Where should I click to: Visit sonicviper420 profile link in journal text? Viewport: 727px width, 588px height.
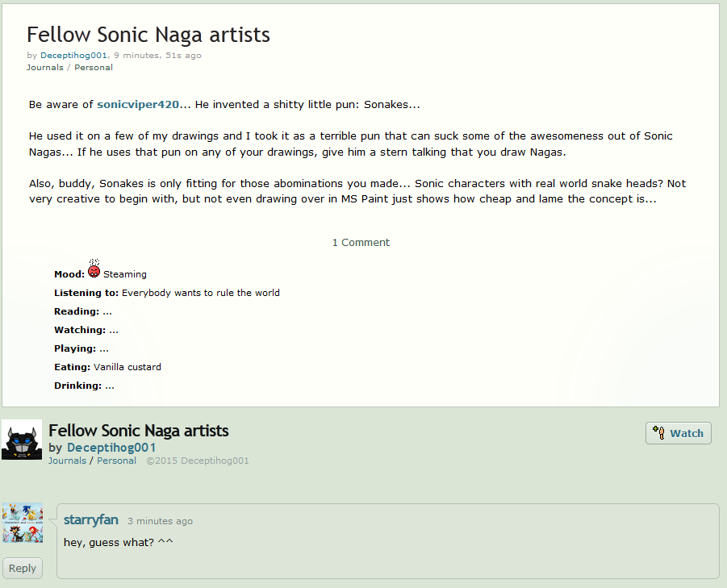pyautogui.click(x=138, y=104)
